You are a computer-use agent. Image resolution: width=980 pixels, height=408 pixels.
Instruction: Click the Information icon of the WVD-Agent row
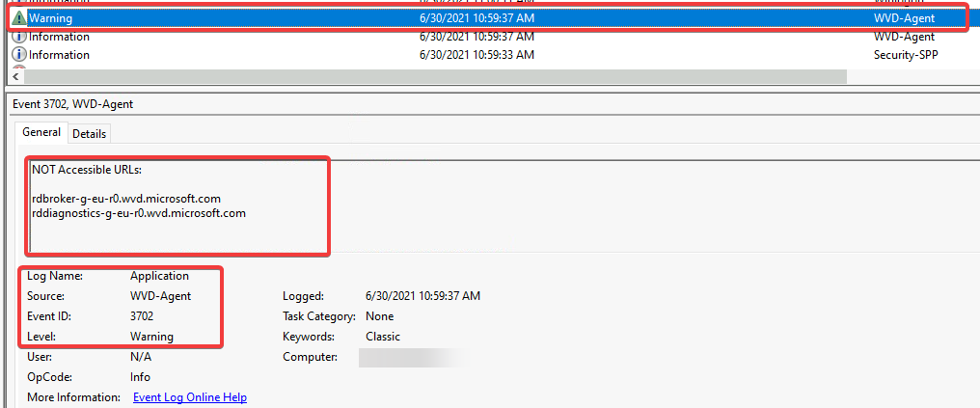(x=19, y=37)
